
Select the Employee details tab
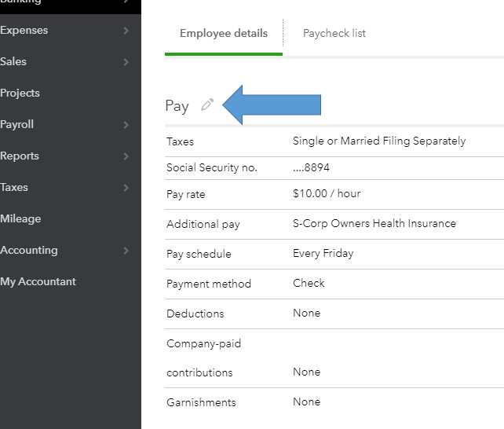point(224,33)
